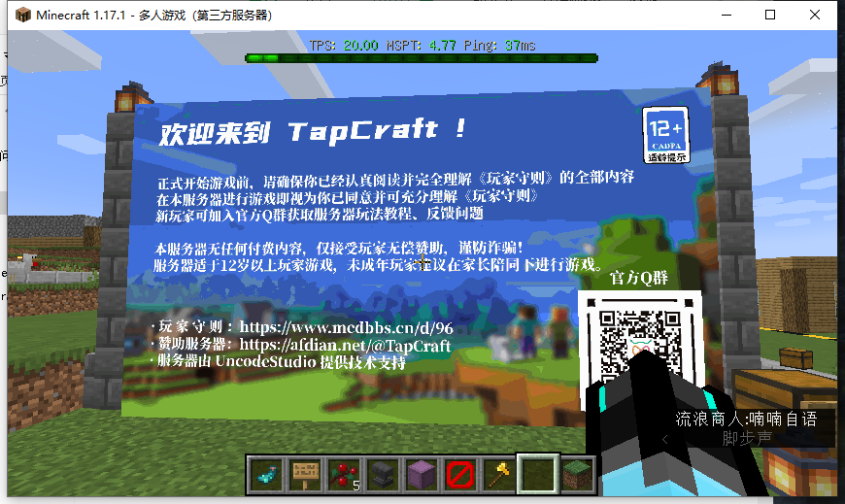Select the oak sign in hotbar

click(304, 474)
